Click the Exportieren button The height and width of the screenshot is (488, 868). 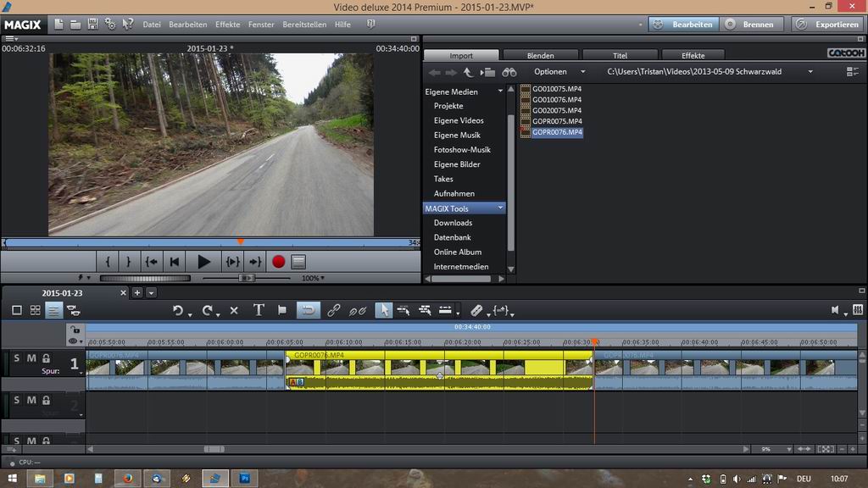point(828,25)
